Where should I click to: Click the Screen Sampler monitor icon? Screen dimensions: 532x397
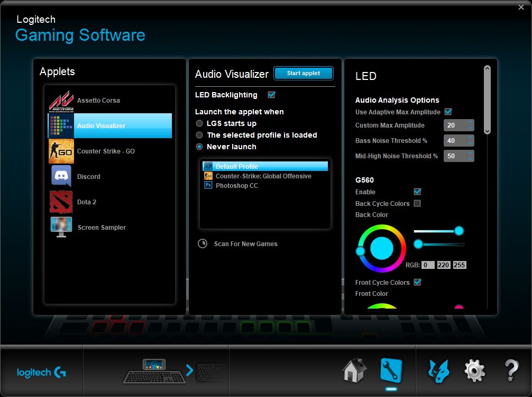[61, 227]
